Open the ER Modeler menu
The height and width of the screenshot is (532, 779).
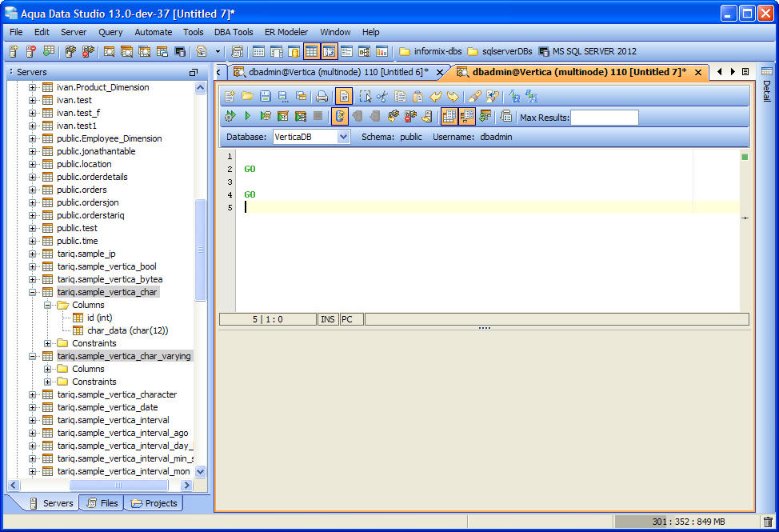286,32
